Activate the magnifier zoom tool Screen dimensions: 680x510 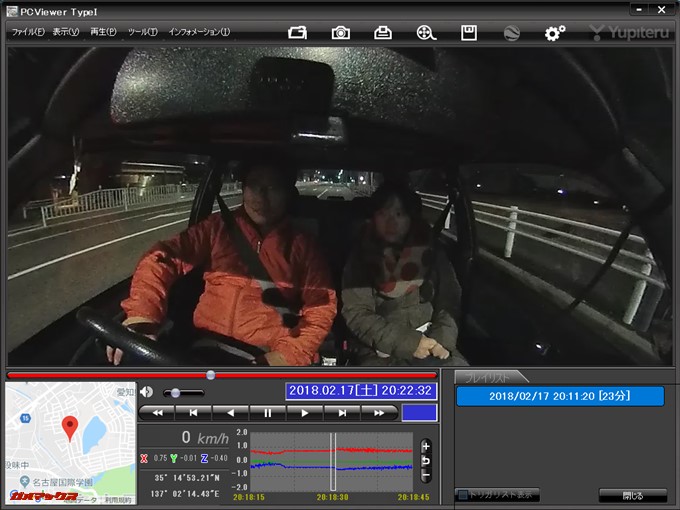(426, 32)
